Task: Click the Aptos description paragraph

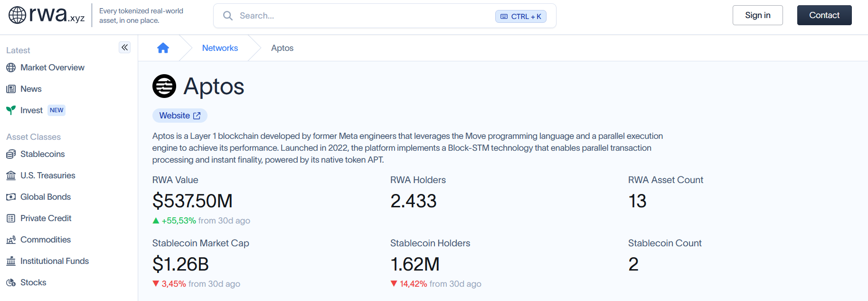Action: point(407,148)
